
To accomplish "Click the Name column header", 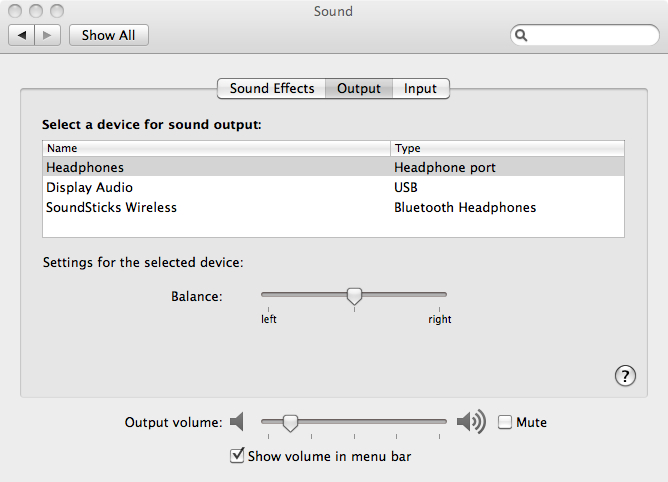I will (216, 148).
